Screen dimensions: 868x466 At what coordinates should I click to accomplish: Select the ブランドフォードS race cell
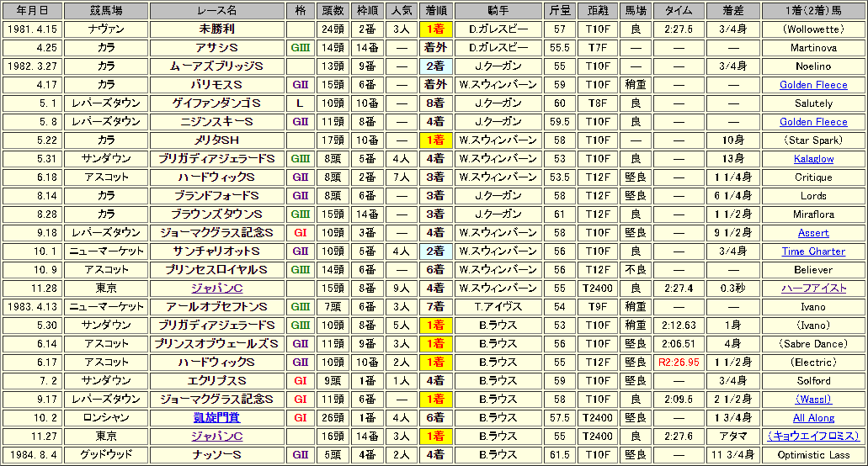pyautogui.click(x=217, y=196)
